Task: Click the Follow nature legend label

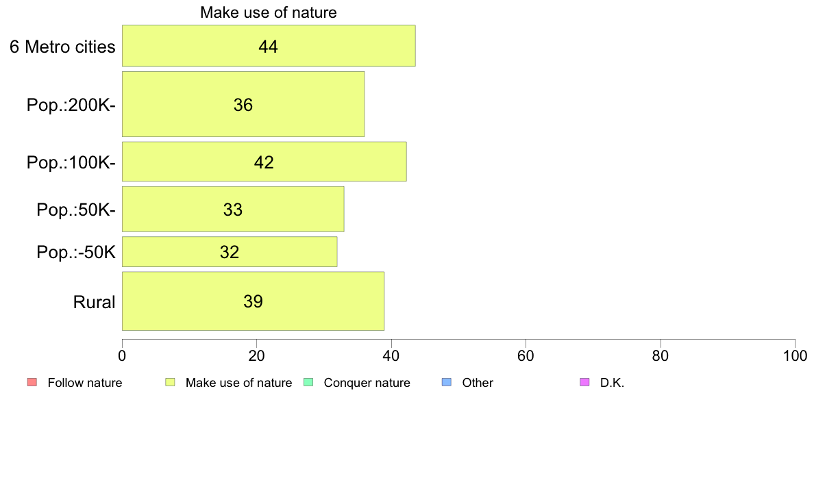Action: 84,383
